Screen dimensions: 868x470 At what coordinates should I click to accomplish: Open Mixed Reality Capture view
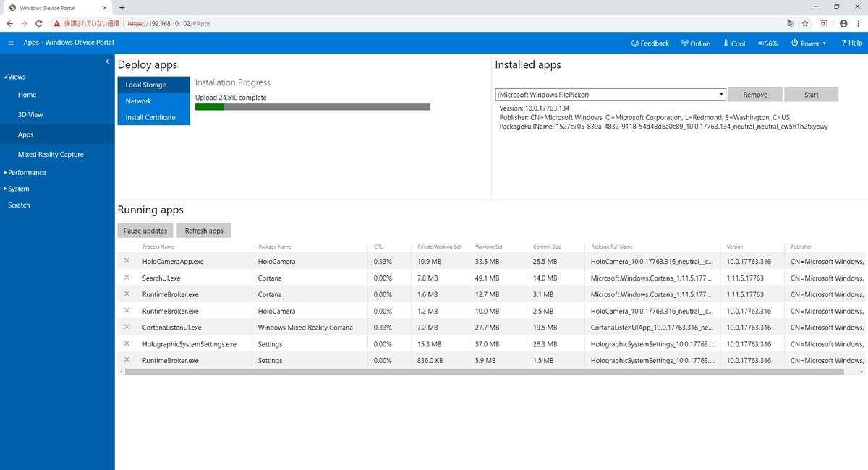click(x=51, y=154)
